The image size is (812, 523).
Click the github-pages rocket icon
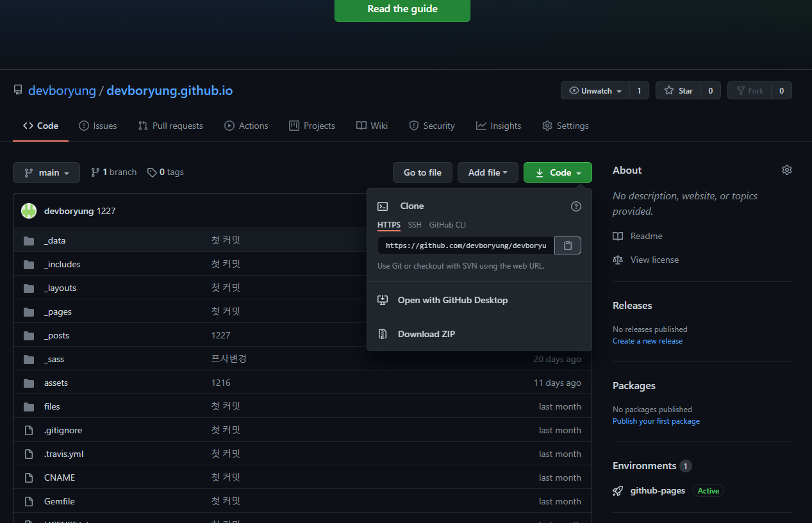click(618, 491)
